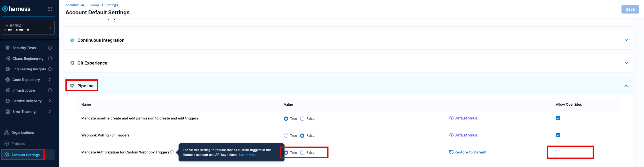Open Projects in the sidebar
The height and width of the screenshot is (167, 644).
tap(18, 144)
